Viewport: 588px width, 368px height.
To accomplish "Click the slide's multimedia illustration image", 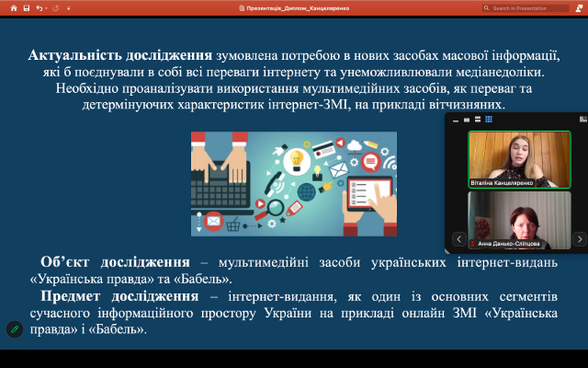I will click(294, 184).
